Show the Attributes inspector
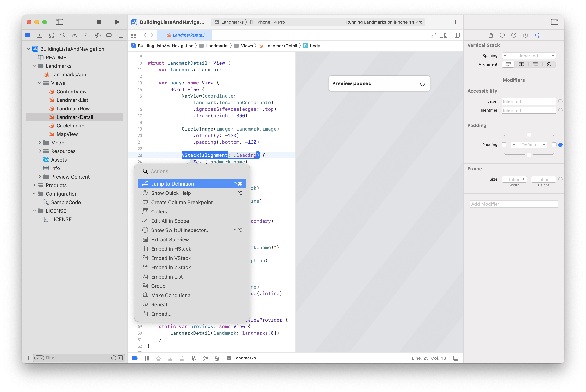This screenshot has height=392, width=586. coord(537,35)
